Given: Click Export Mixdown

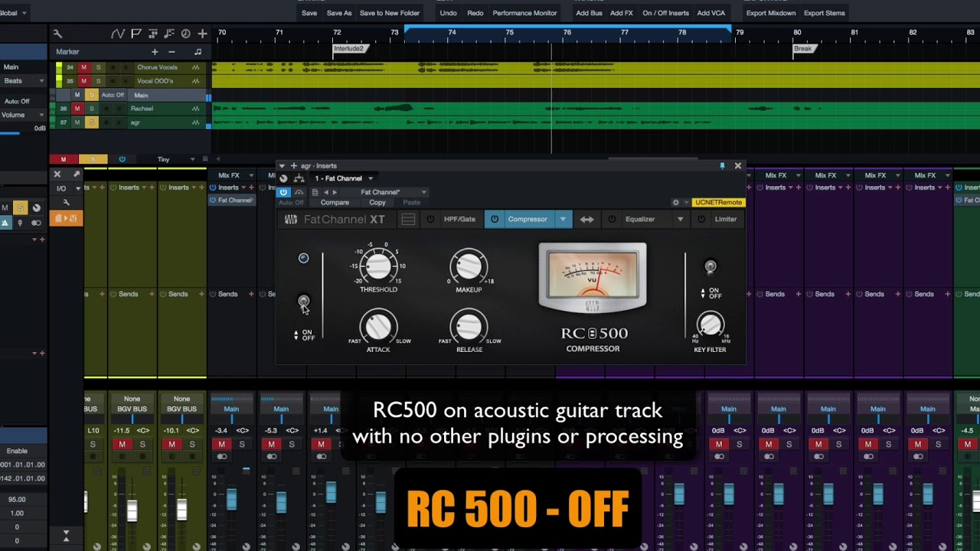Looking at the screenshot, I should coord(771,13).
